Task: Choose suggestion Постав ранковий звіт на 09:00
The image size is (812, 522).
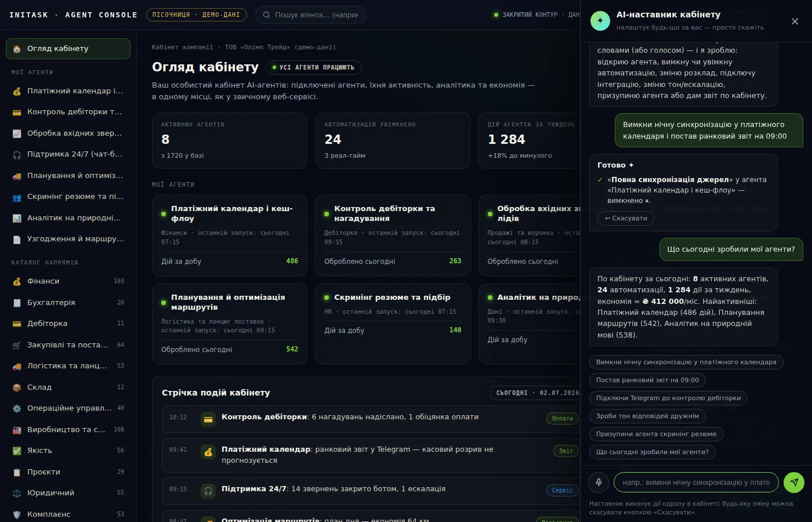Action: pyautogui.click(x=647, y=380)
